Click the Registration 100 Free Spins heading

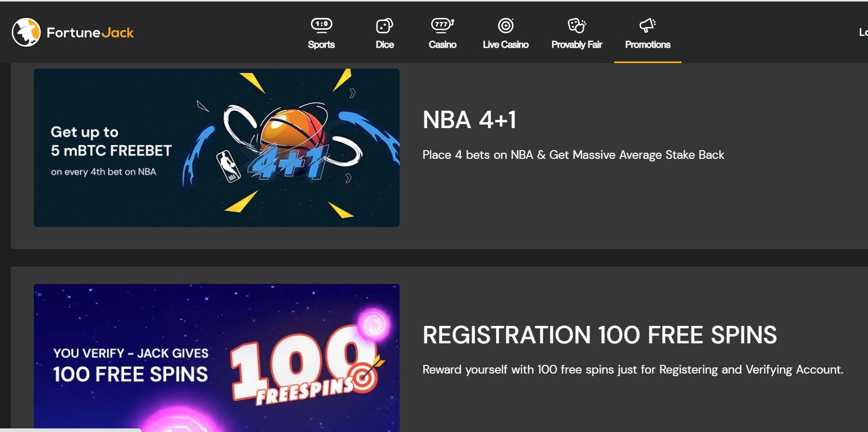pos(599,335)
